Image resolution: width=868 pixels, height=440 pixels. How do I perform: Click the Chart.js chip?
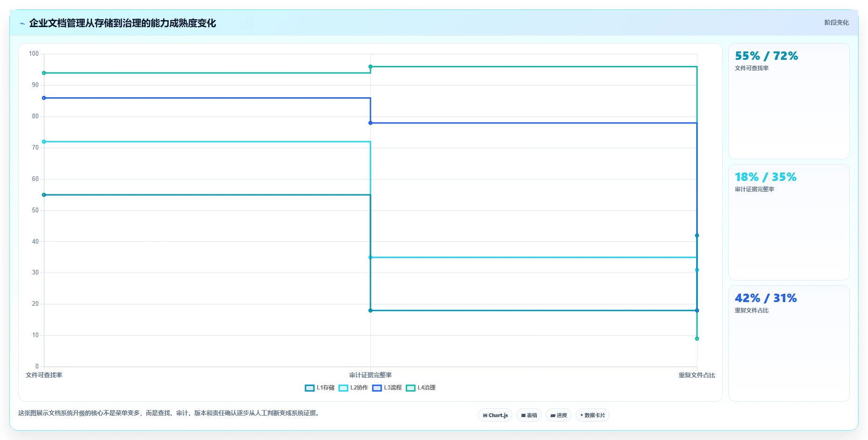(x=495, y=415)
